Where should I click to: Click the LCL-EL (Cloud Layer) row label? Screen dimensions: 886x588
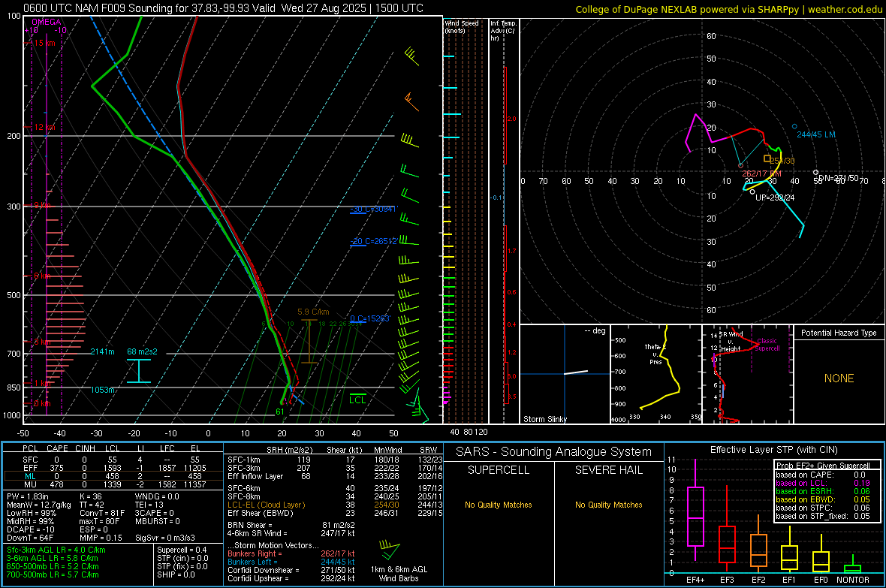point(266,505)
